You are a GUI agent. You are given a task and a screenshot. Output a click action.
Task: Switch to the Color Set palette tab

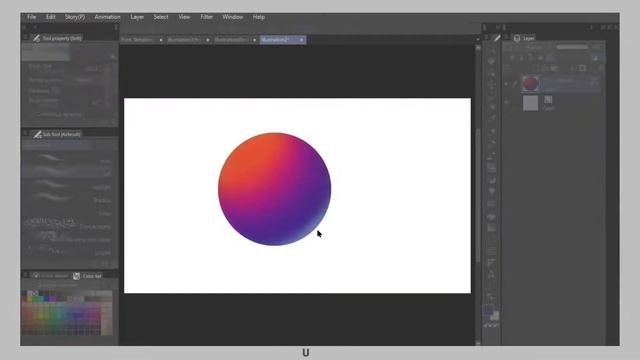[x=88, y=276]
